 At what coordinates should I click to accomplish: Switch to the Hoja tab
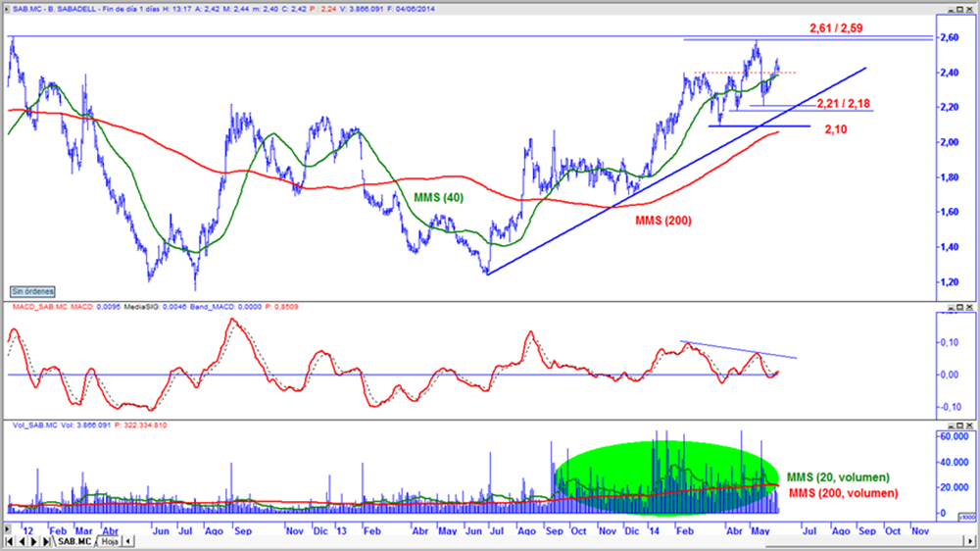click(x=110, y=541)
